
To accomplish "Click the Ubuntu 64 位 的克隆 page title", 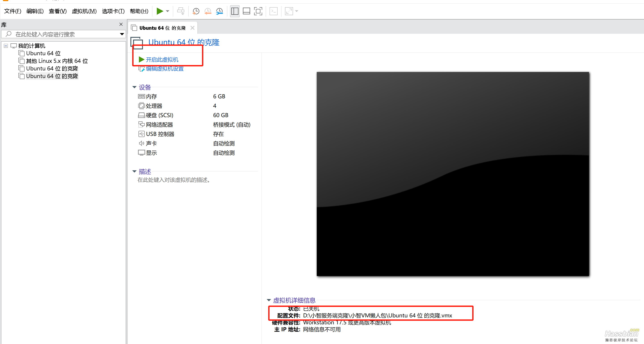I will point(184,42).
